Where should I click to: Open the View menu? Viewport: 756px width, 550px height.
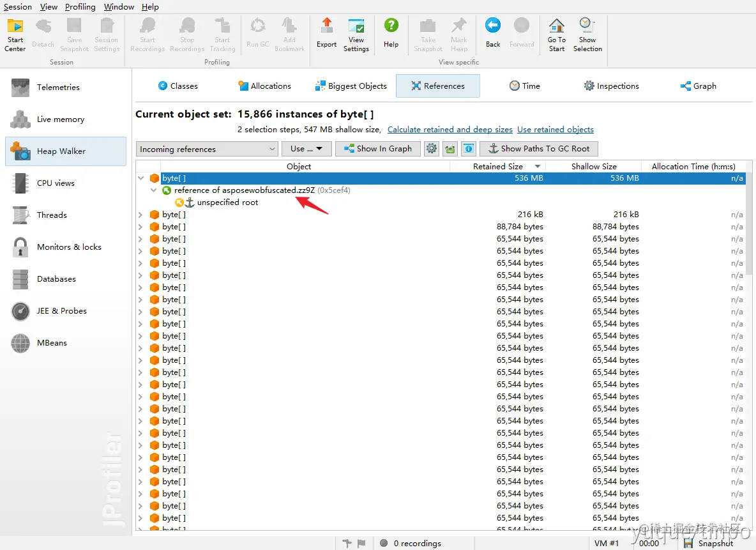49,7
